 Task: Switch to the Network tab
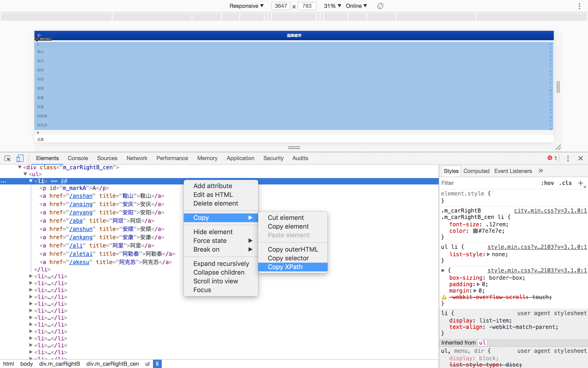pyautogui.click(x=137, y=158)
